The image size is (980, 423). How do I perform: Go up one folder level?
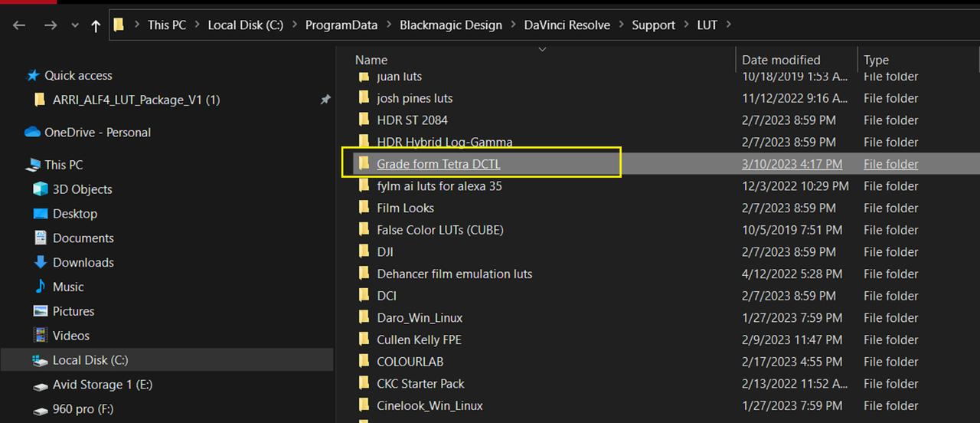click(x=96, y=25)
